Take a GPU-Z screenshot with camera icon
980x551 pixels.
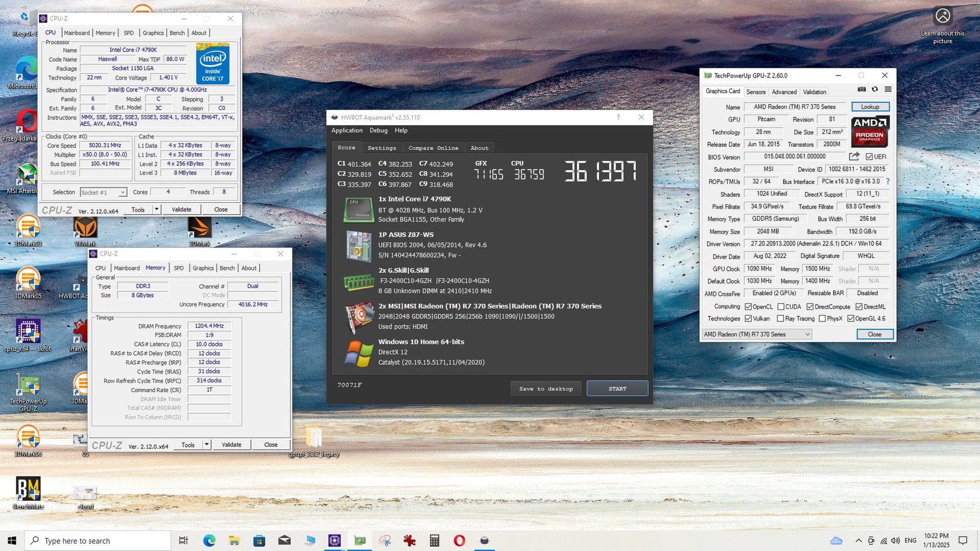pyautogui.click(x=862, y=89)
